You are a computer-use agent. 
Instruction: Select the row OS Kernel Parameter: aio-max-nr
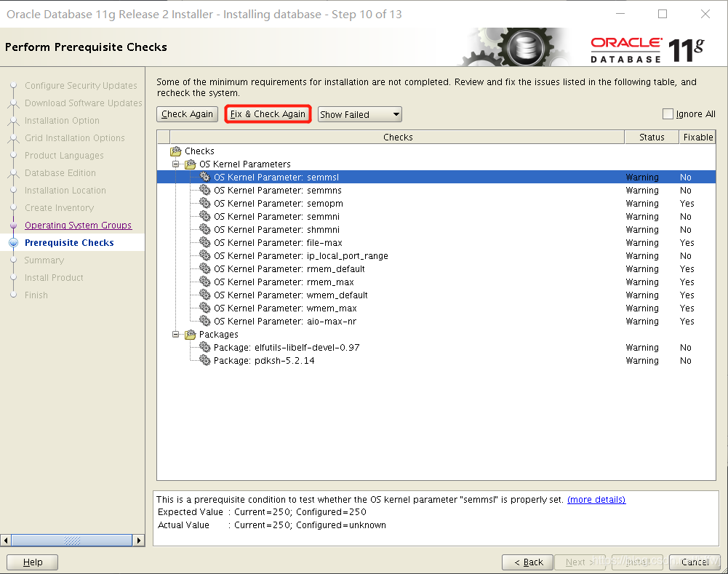pyautogui.click(x=436, y=321)
